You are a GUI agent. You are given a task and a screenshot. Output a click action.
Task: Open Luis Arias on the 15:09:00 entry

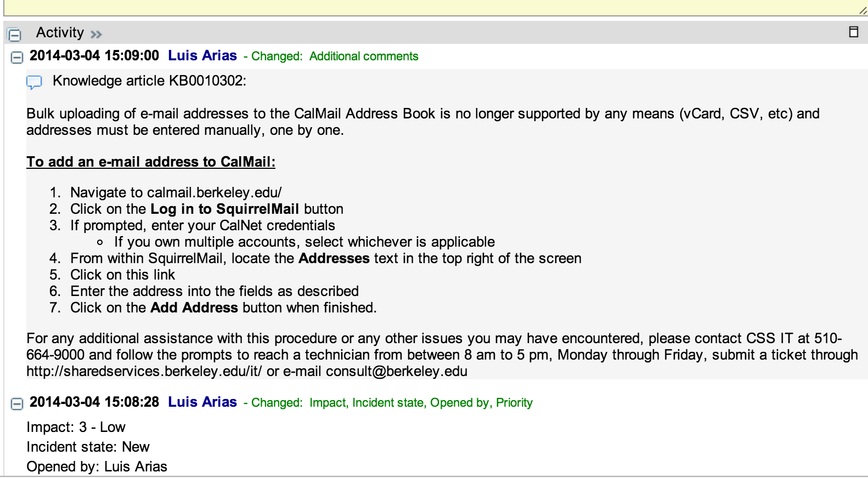(202, 55)
